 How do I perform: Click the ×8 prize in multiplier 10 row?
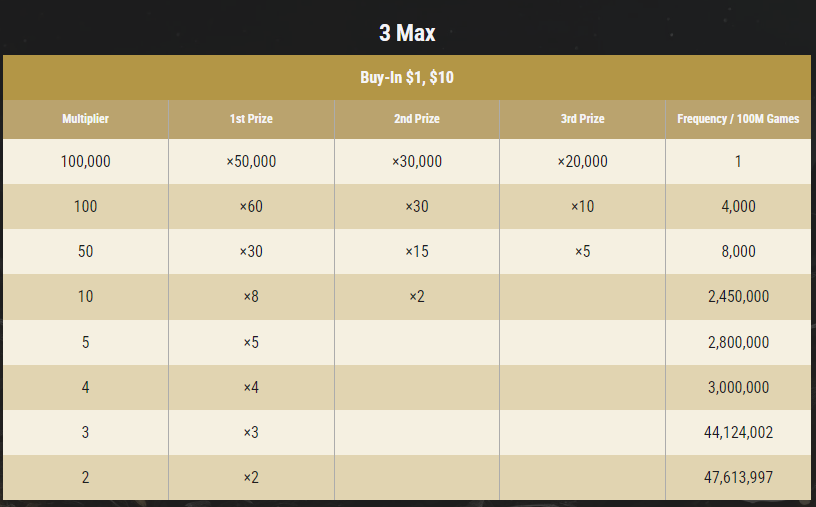point(251,297)
